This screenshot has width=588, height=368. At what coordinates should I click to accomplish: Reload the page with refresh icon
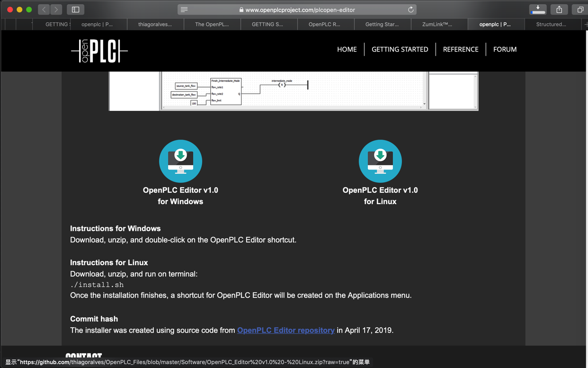(x=410, y=9)
